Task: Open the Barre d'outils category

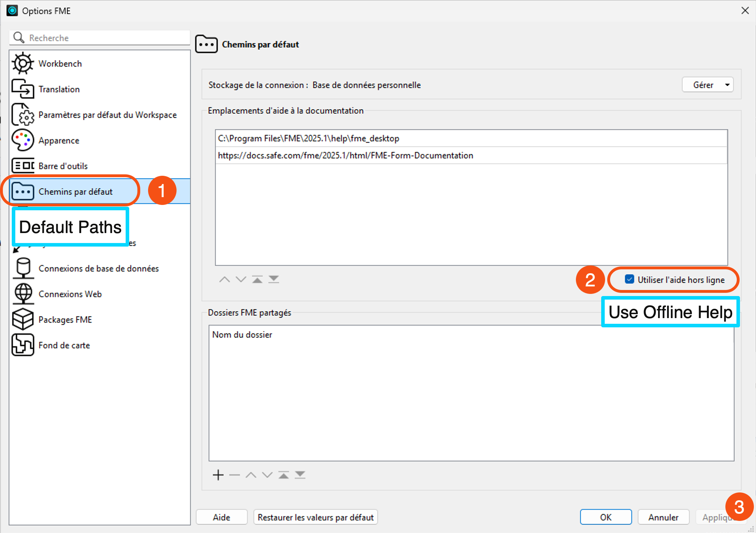Action: click(100, 166)
